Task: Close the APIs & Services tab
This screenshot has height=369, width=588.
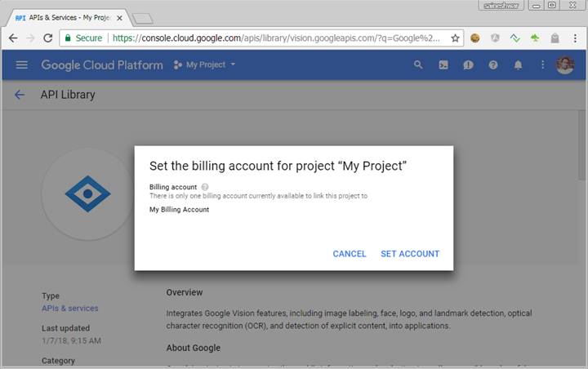Action: tap(119, 18)
